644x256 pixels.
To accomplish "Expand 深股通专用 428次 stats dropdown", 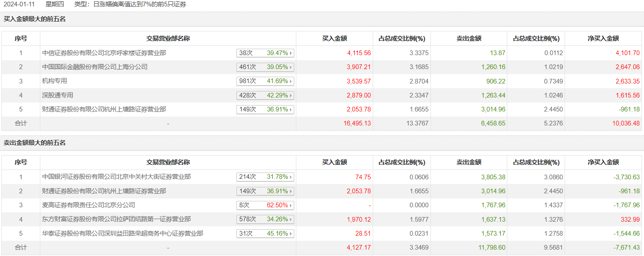I will pos(265,95).
